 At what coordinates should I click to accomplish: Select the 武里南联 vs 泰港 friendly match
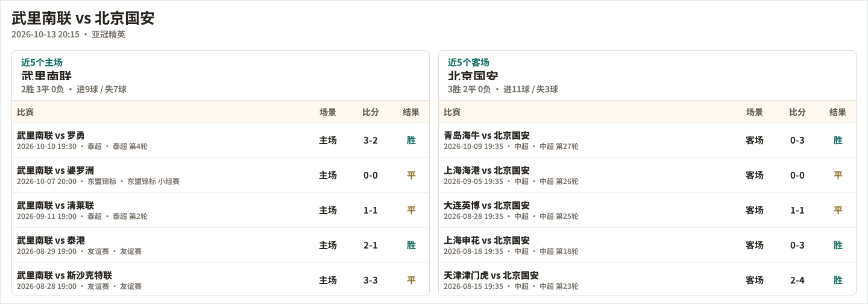tap(221, 245)
